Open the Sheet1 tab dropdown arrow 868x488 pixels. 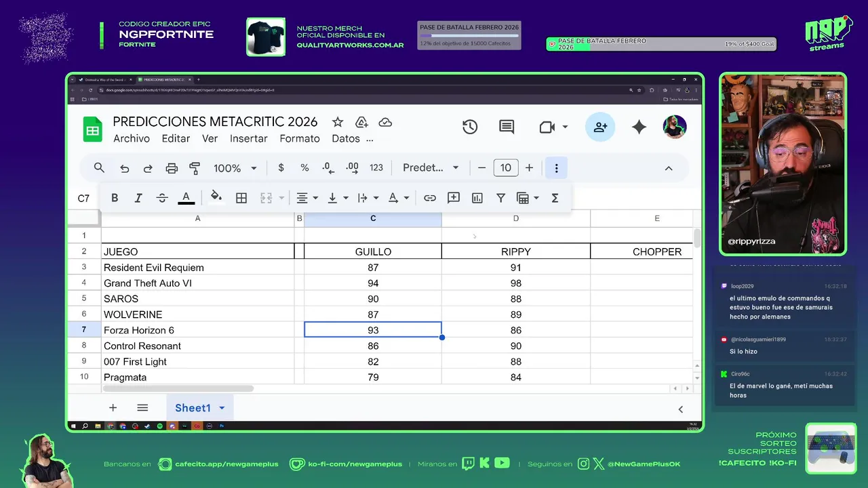click(x=222, y=408)
